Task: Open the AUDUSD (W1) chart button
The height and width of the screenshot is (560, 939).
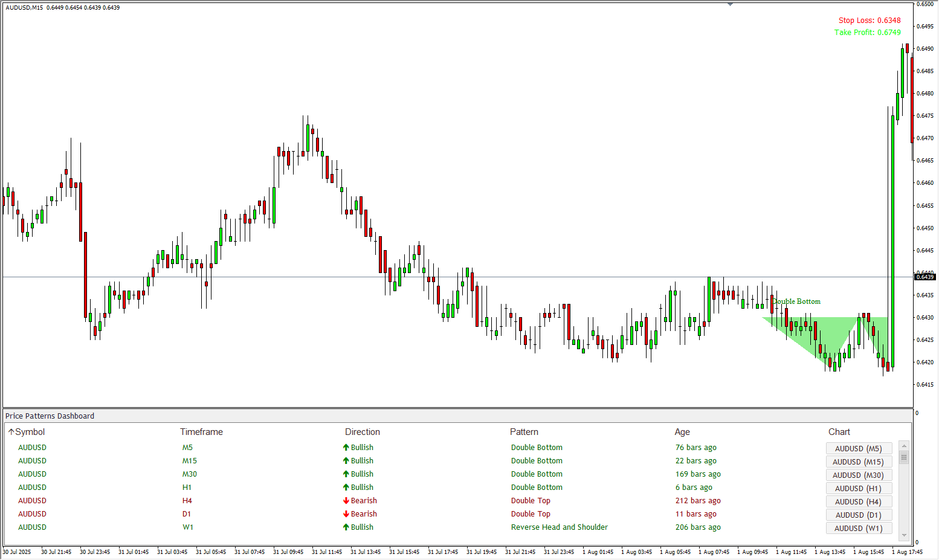Action: tap(858, 528)
